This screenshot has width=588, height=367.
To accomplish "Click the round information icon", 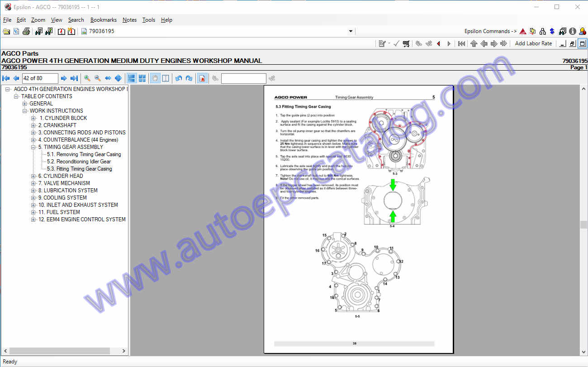I will [573, 31].
